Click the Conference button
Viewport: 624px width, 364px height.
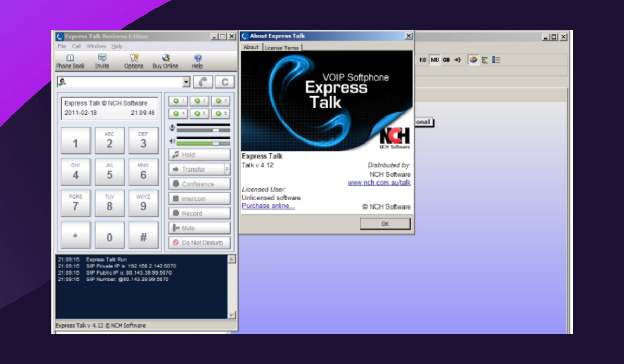point(200,184)
